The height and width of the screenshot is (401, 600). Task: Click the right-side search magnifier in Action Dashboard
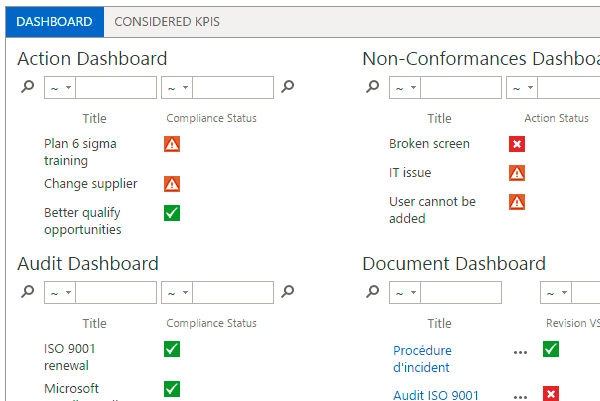[287, 86]
